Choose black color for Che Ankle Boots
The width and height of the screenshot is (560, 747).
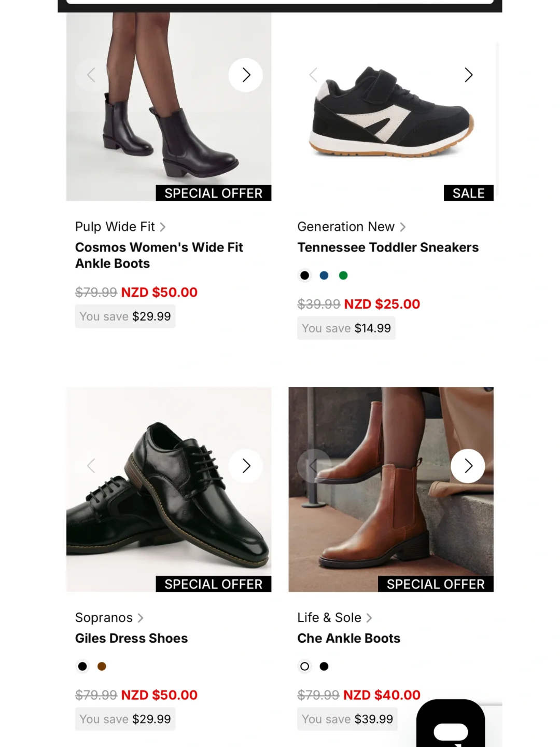(324, 666)
